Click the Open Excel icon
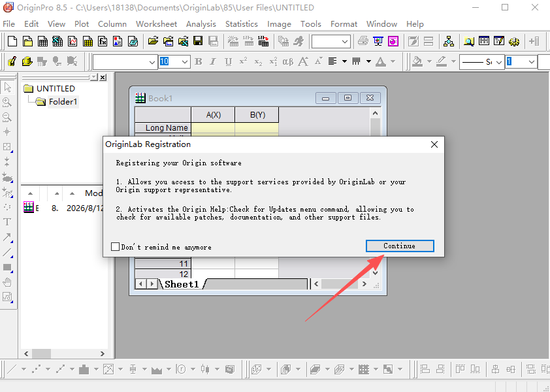550x392 pixels. tap(183, 41)
